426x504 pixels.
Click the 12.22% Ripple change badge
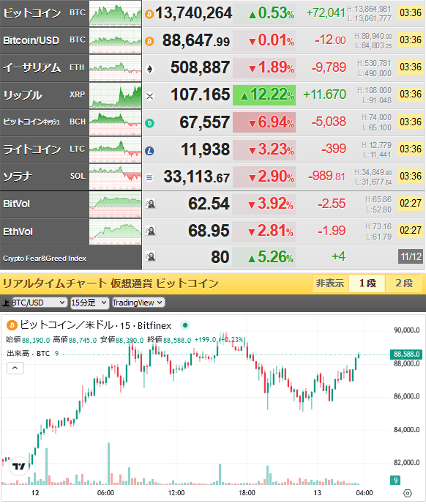[x=264, y=95]
